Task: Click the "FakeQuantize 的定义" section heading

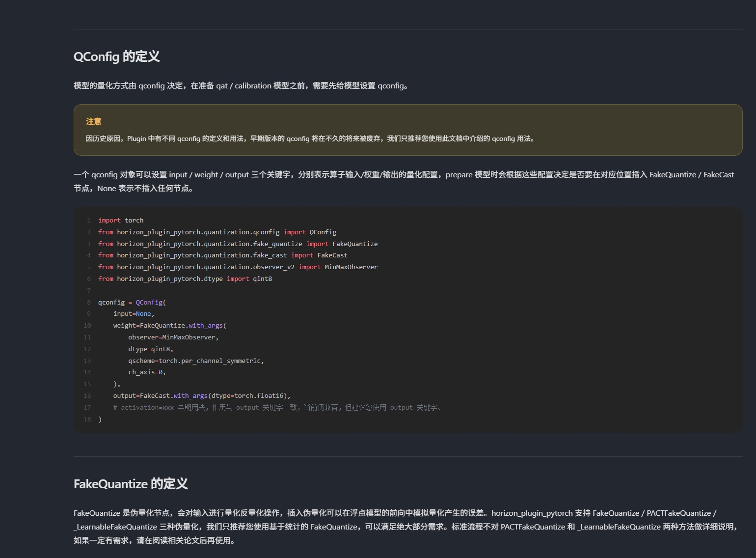Action: (131, 484)
